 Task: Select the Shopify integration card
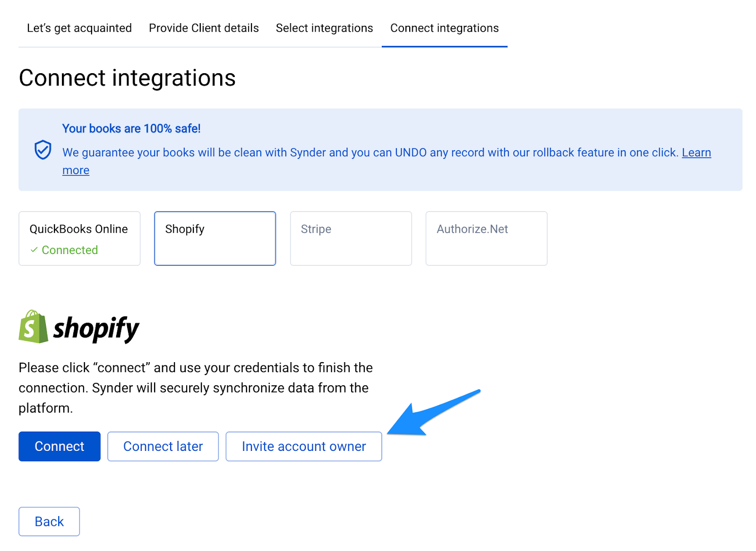[x=215, y=238]
